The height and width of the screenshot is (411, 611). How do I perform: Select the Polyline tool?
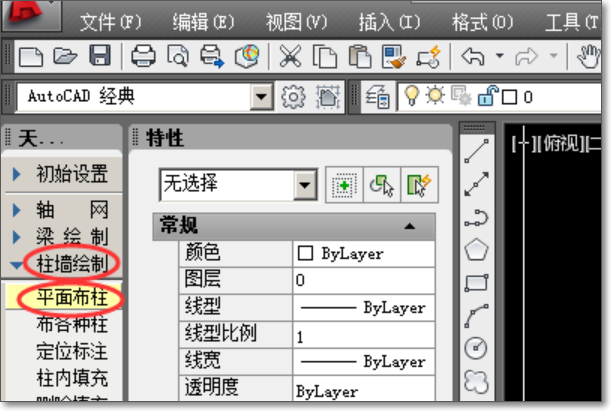(x=476, y=218)
